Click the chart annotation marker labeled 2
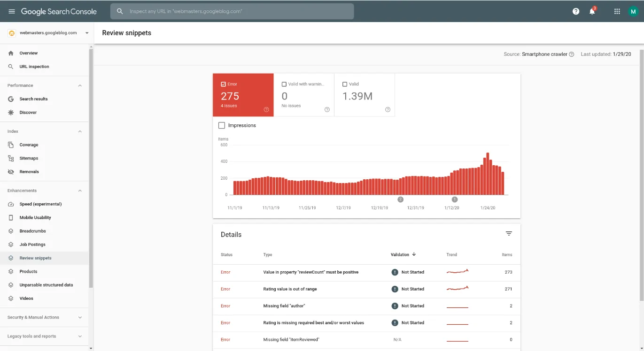 [401, 199]
